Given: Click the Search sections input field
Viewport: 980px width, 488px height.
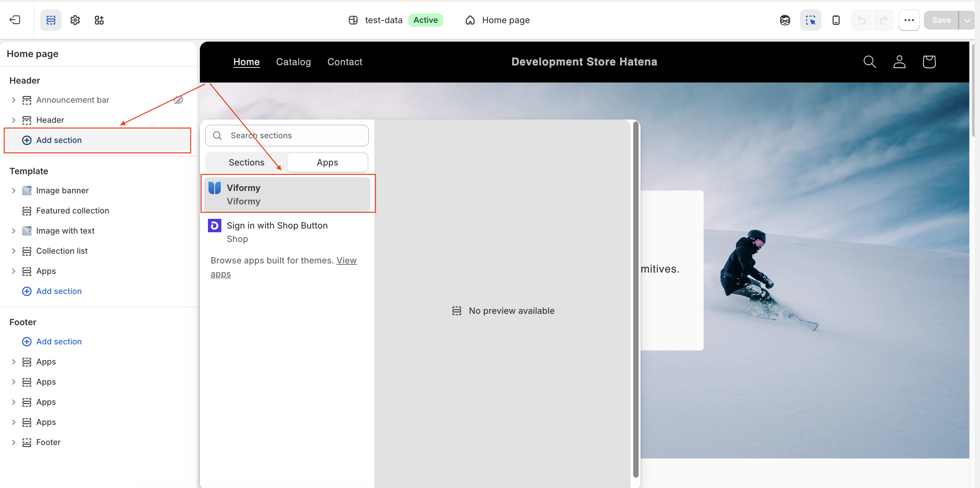Looking at the screenshot, I should tap(287, 135).
